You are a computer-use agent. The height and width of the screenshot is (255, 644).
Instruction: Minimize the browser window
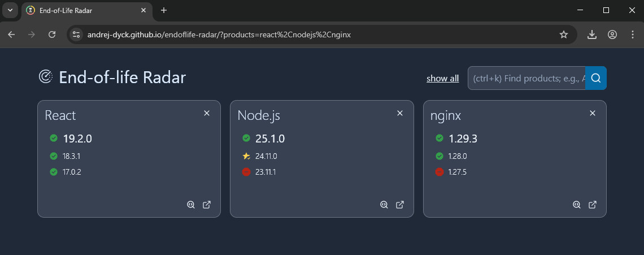pos(580,10)
